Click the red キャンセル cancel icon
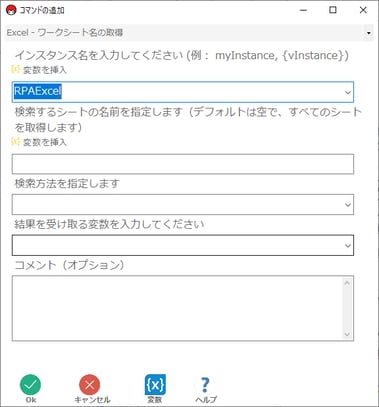This screenshot has width=379, height=407. 89,385
